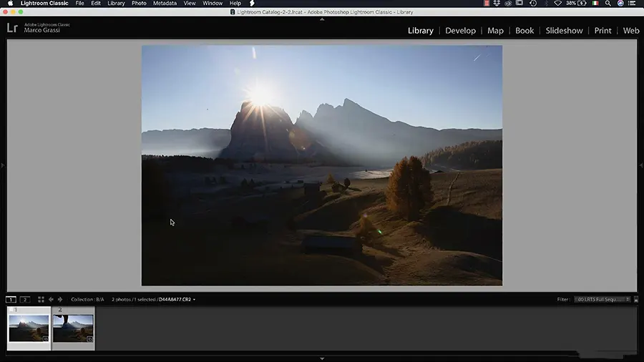Collapse the filmstrip using the bottom arrow

pyautogui.click(x=322, y=358)
